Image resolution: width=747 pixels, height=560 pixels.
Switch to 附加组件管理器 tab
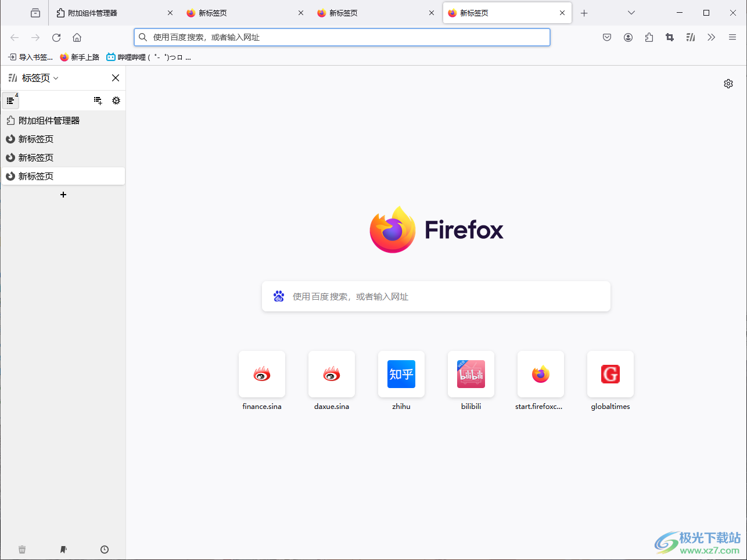tap(114, 13)
